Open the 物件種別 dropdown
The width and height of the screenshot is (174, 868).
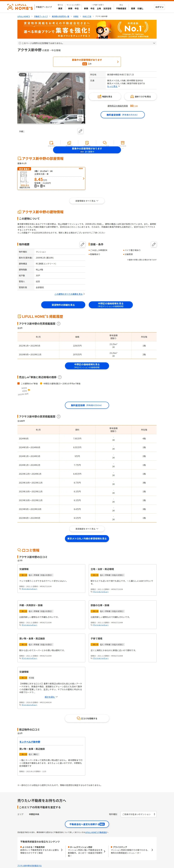tap(138, 814)
